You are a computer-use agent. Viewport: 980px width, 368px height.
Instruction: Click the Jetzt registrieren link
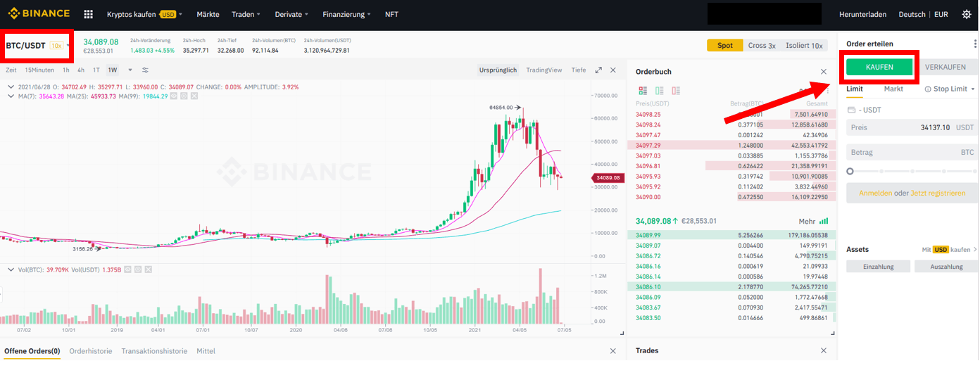(936, 193)
